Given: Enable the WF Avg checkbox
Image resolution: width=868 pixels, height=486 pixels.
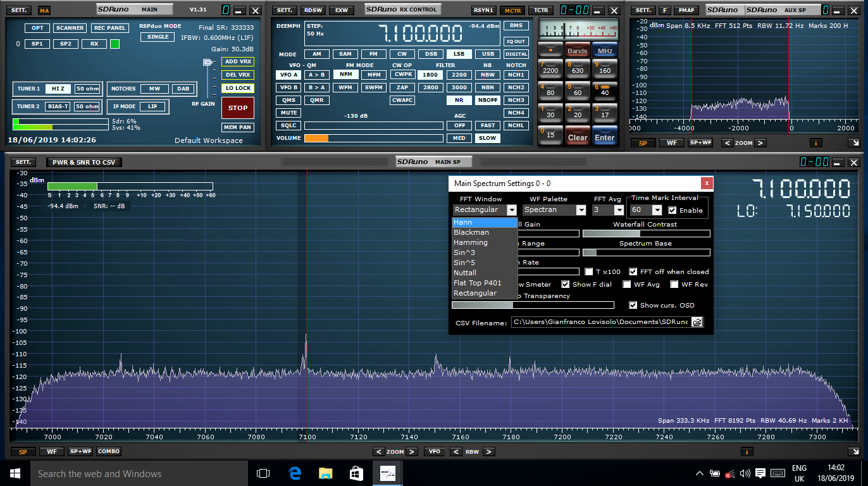Looking at the screenshot, I should pyautogui.click(x=627, y=284).
